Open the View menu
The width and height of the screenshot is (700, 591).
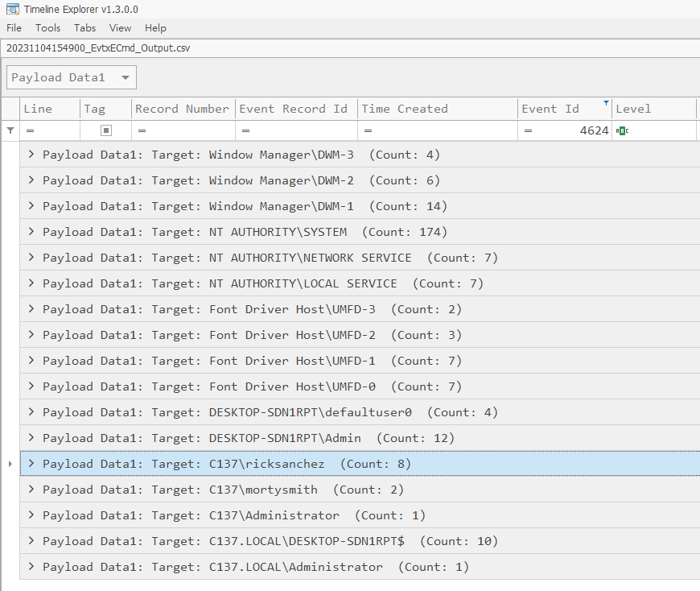click(x=120, y=28)
